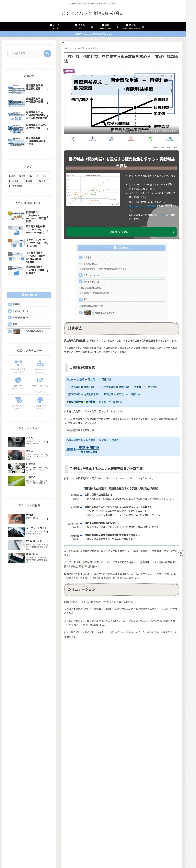
Task: Jump to シミュレーション in sidebar table of contents
Action: tap(21, 311)
